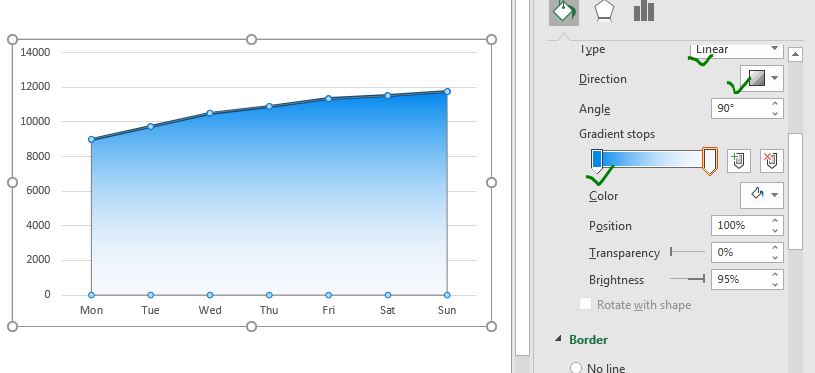The height and width of the screenshot is (373, 815).
Task: Click the Fri axis label
Action: 328,310
